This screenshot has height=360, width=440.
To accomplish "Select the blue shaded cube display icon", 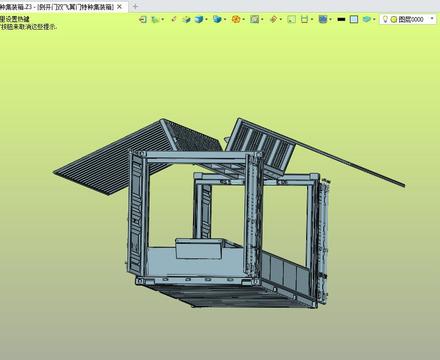I will 199,19.
